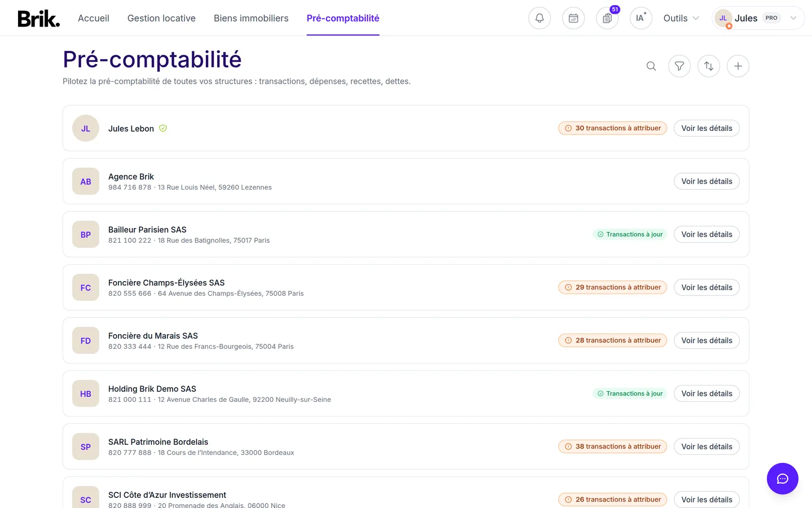
Task: Select the Agence Brik name
Action: (131, 177)
